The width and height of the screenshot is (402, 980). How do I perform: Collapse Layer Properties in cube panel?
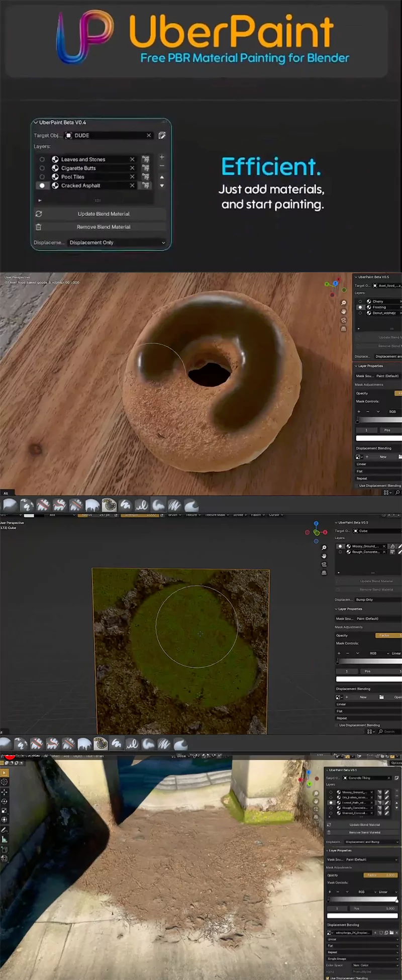pyautogui.click(x=337, y=609)
